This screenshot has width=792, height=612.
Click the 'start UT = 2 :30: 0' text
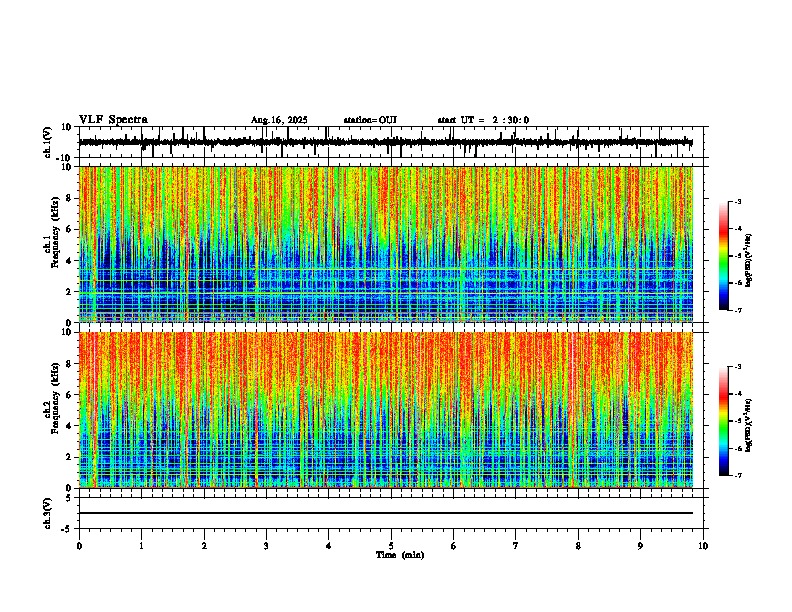[x=483, y=120]
